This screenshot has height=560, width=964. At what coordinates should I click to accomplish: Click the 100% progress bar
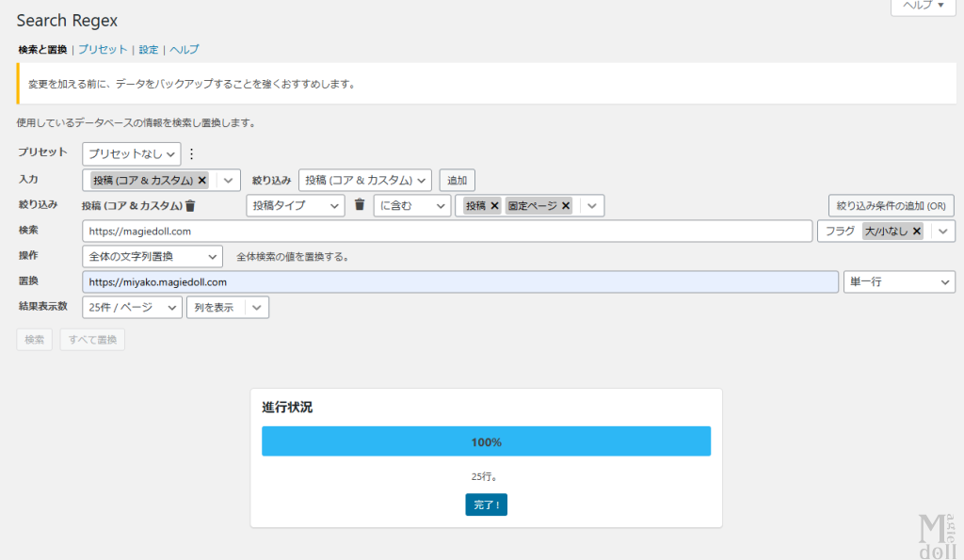point(486,440)
